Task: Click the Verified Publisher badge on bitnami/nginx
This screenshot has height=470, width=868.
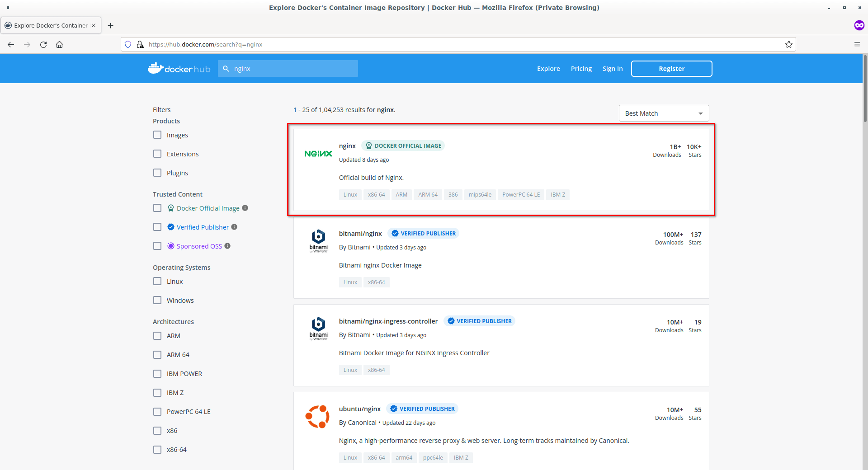Action: 423,233
